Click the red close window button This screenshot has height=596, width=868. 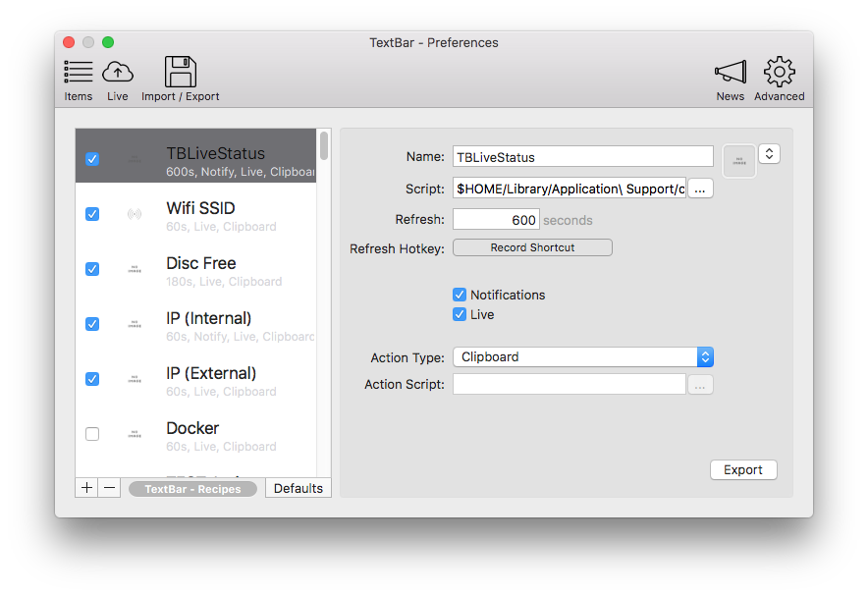tap(69, 42)
